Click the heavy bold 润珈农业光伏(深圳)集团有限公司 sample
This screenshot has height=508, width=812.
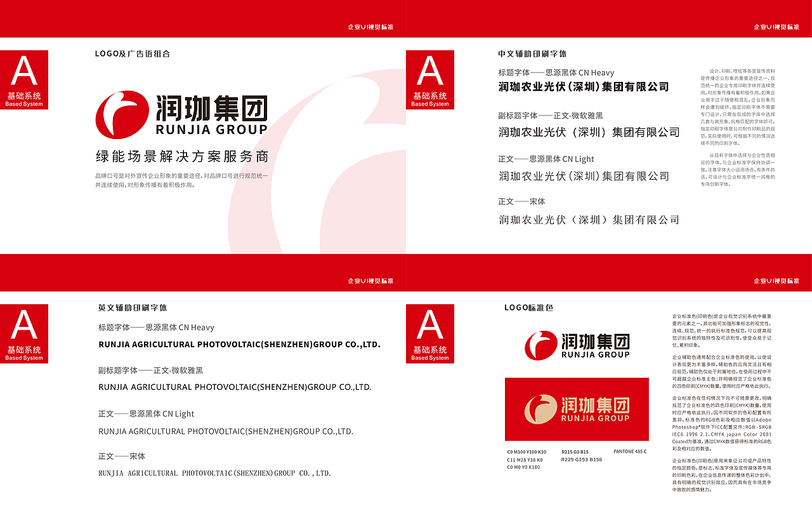[x=584, y=87]
